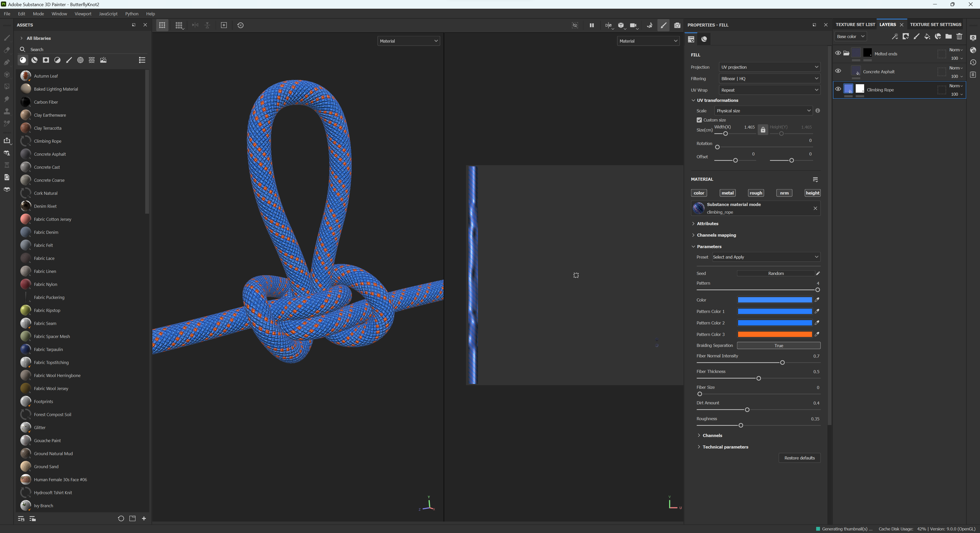Open the Preset Select and Apply dropdown

tap(765, 257)
